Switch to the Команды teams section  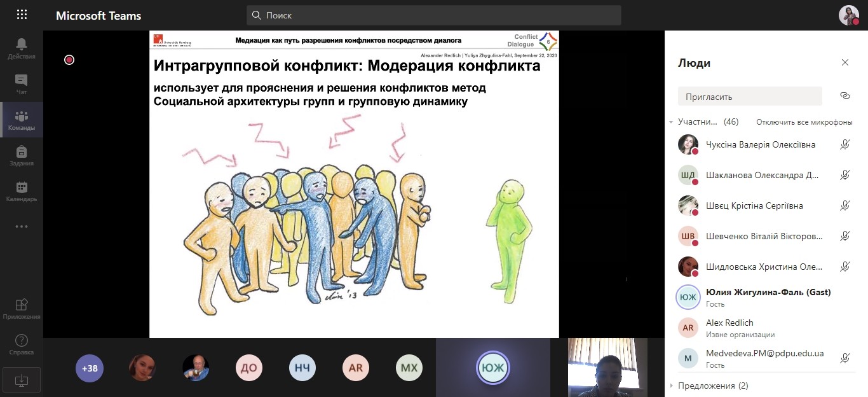pyautogui.click(x=22, y=120)
